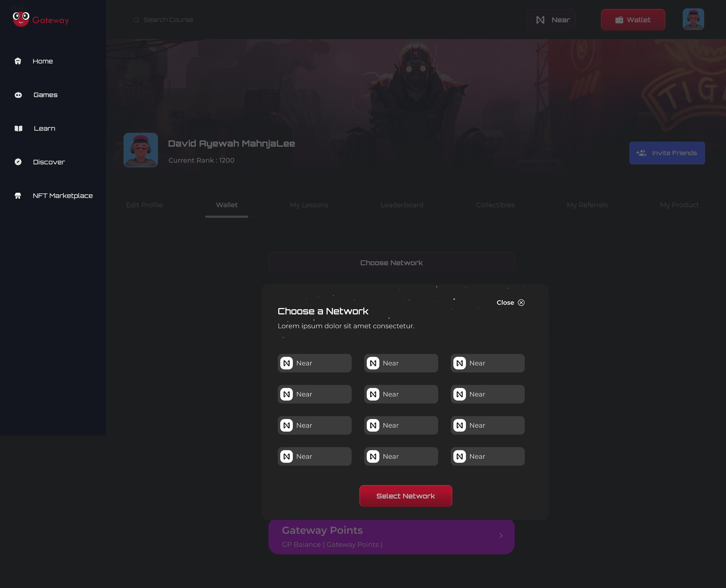Screen dimensions: 726x588
Task: Select the top-right Near network option
Action: (487, 363)
